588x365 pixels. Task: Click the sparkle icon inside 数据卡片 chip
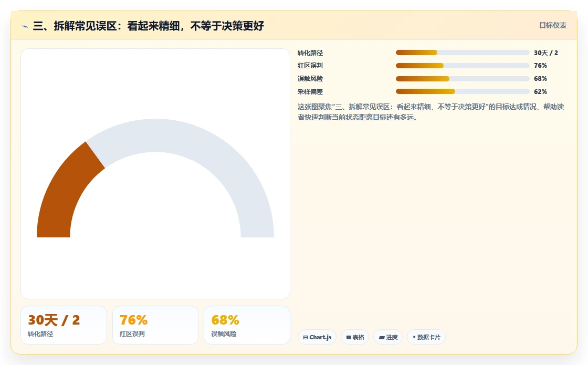tap(414, 337)
